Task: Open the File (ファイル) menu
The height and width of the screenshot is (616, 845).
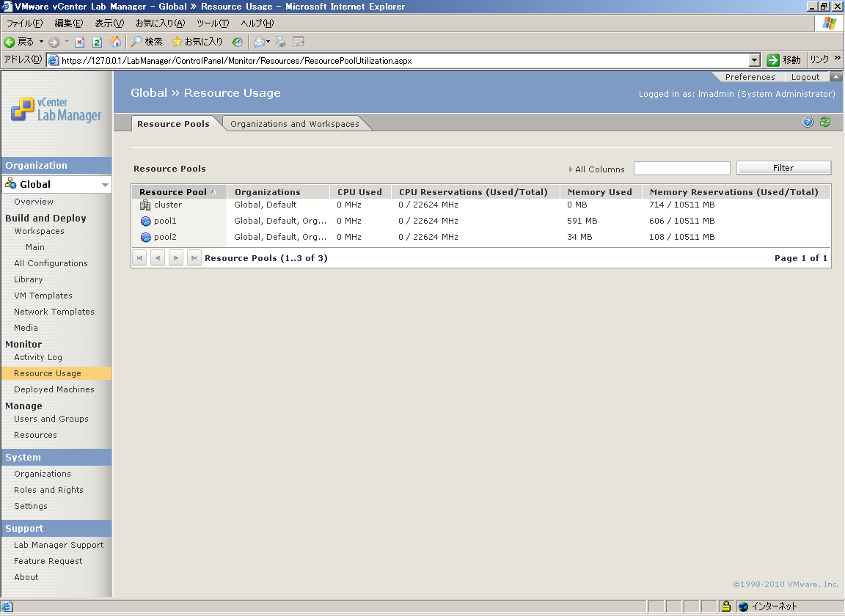Action: coord(24,23)
